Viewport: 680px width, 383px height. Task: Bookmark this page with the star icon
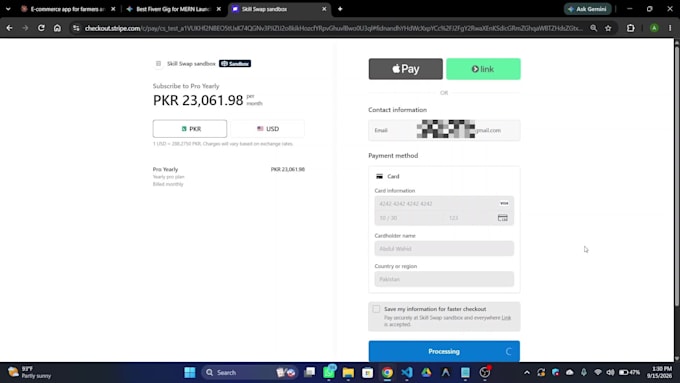click(608, 28)
